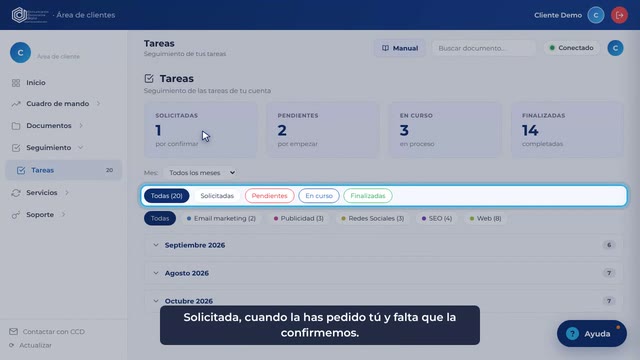Filter by Solicitadas status

pos(217,196)
